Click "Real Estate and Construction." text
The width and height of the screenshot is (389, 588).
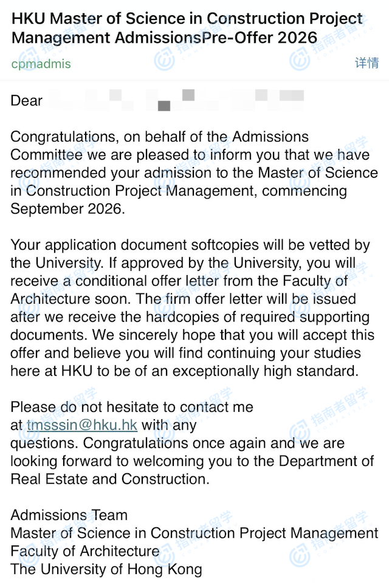(x=109, y=479)
